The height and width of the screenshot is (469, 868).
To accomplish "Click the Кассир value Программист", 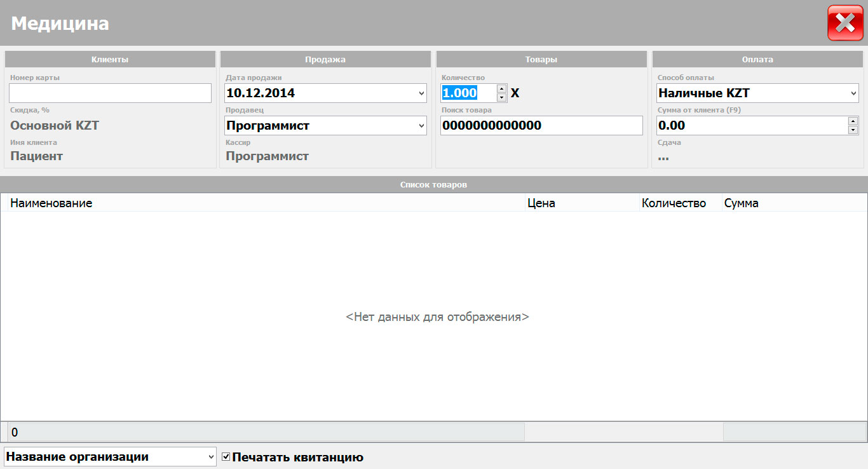I will click(x=268, y=156).
